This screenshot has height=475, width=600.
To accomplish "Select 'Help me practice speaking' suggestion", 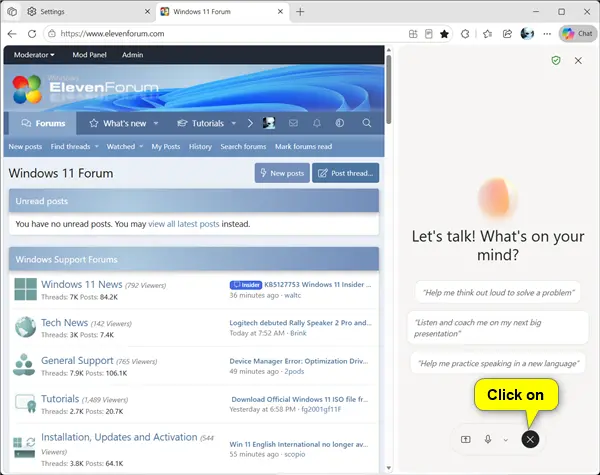I will click(498, 363).
